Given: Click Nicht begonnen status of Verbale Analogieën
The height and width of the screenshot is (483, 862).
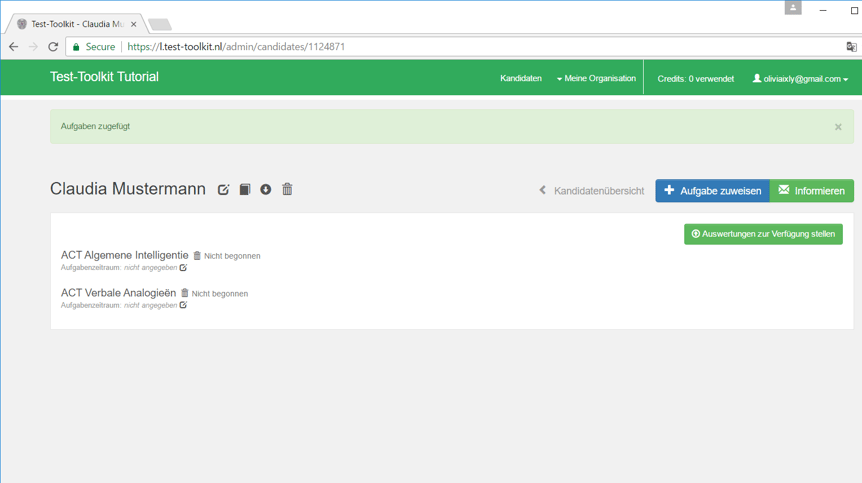Looking at the screenshot, I should click(x=220, y=293).
